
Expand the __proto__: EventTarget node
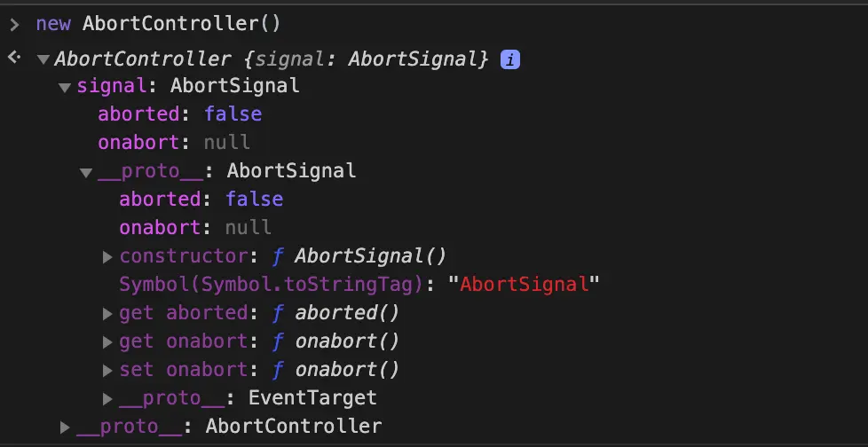107,399
